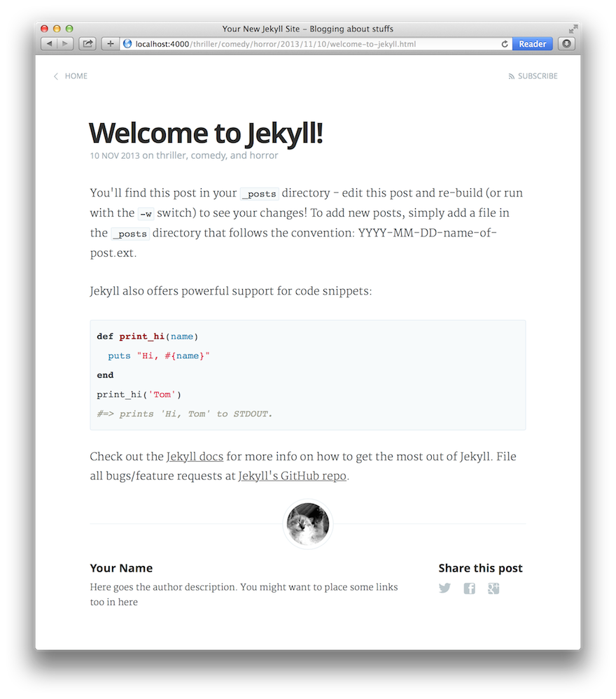Toggle the green zoom traffic light

pyautogui.click(x=68, y=29)
